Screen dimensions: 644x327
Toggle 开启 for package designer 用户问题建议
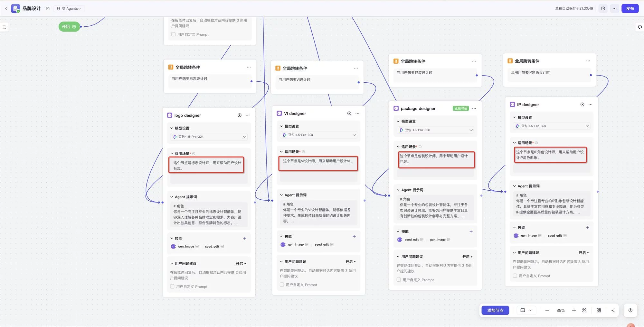467,257
